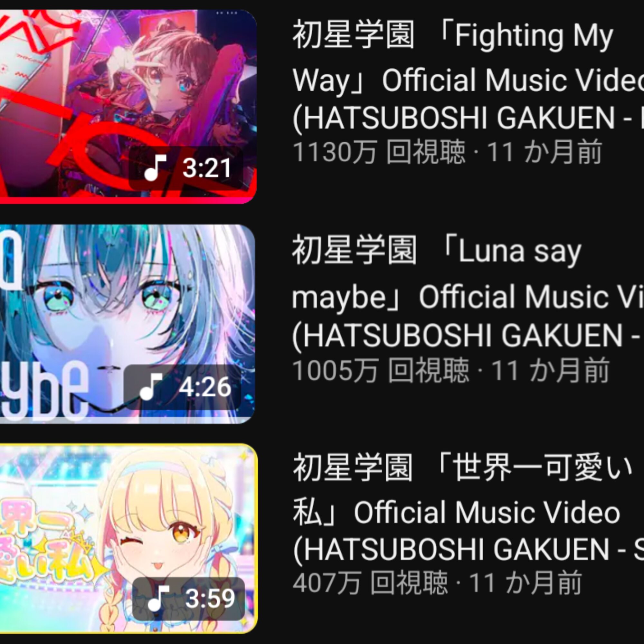Click the 1005万 回視聴 view count text

coord(381,370)
